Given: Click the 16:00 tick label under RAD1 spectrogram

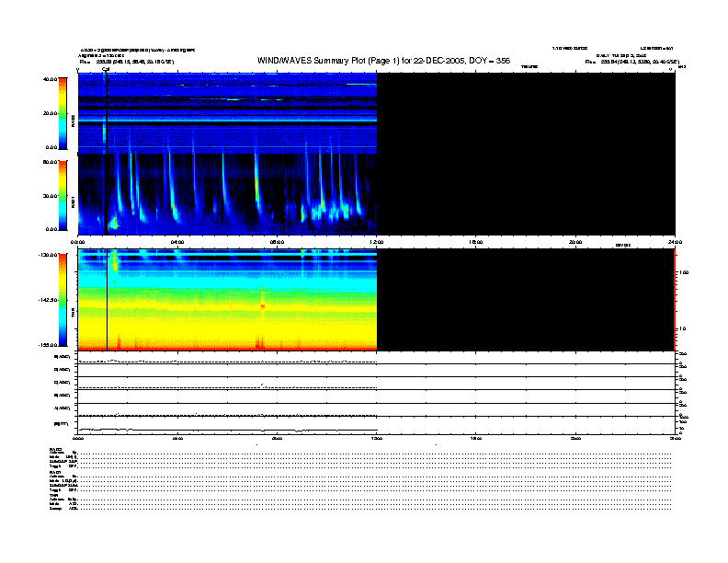Looking at the screenshot, I should [476, 242].
